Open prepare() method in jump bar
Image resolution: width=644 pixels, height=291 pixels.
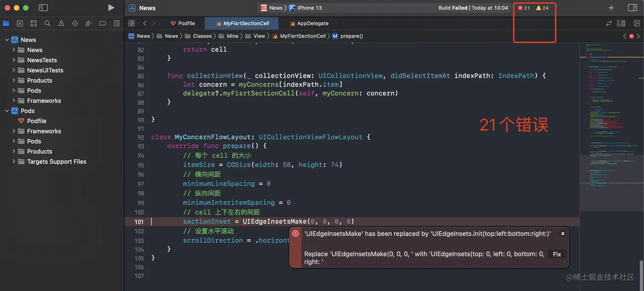pyautogui.click(x=348, y=36)
